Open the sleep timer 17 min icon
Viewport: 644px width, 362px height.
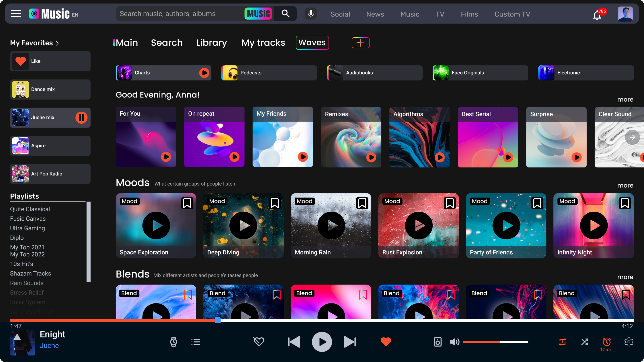click(607, 342)
